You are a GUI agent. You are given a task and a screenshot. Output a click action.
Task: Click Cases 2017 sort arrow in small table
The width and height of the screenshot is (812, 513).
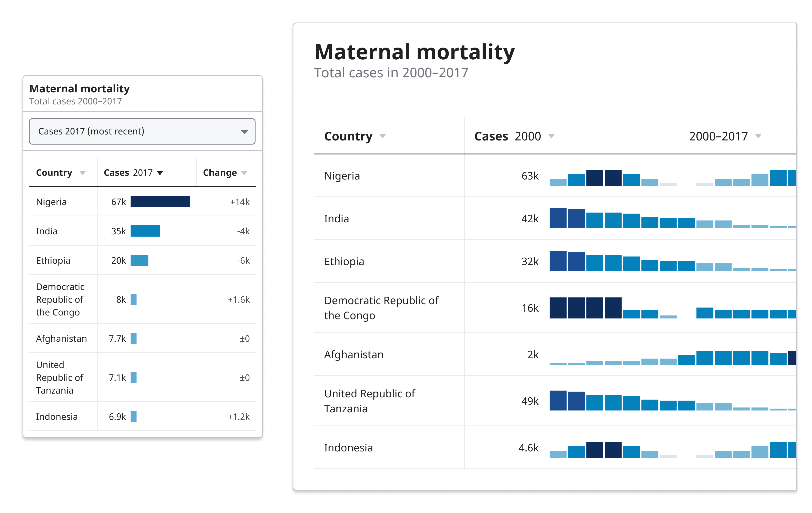(x=160, y=173)
